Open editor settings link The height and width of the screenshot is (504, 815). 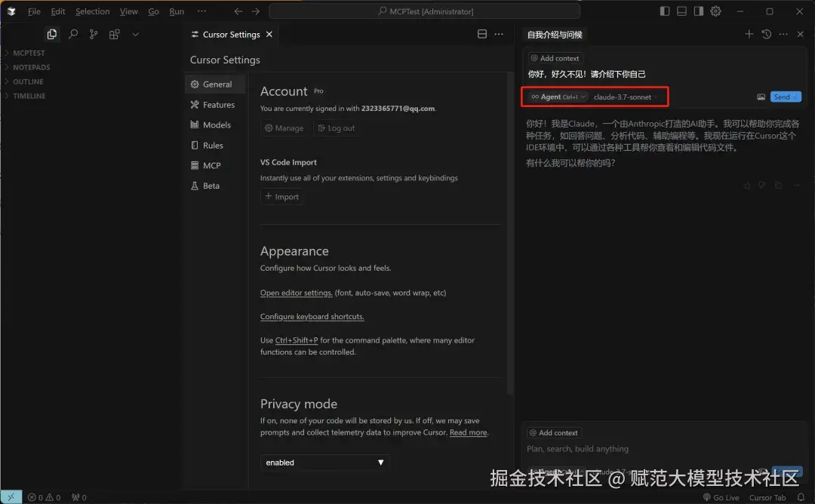click(x=297, y=293)
